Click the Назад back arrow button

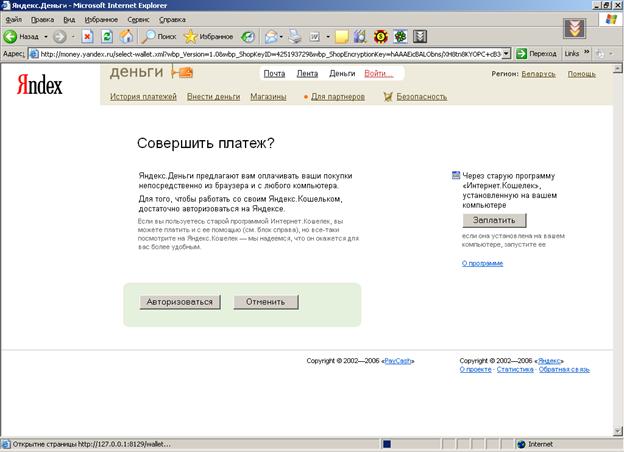(x=21, y=37)
